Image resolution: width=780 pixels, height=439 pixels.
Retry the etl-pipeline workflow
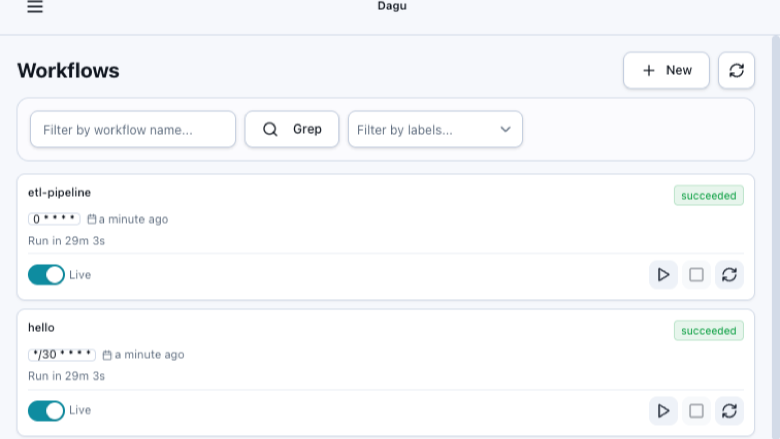729,275
